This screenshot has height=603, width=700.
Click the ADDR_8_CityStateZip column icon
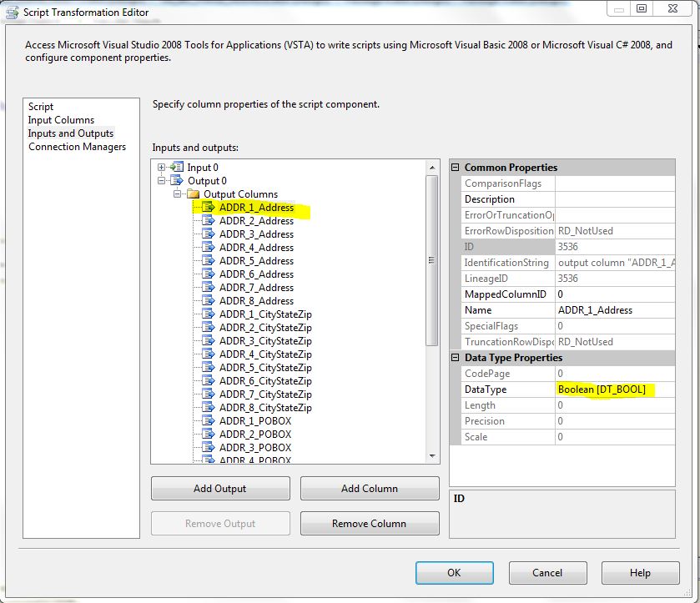click(208, 408)
